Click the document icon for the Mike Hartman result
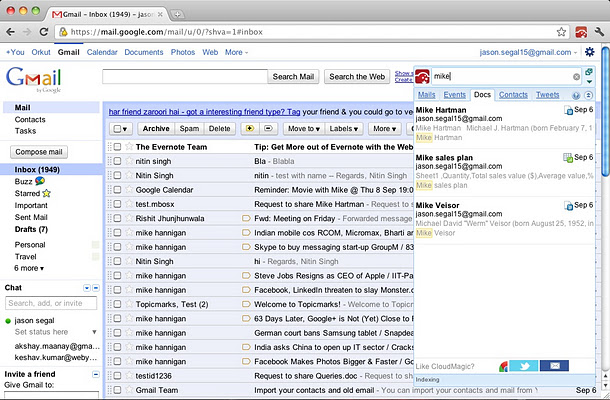The width and height of the screenshot is (610, 400). [568, 110]
